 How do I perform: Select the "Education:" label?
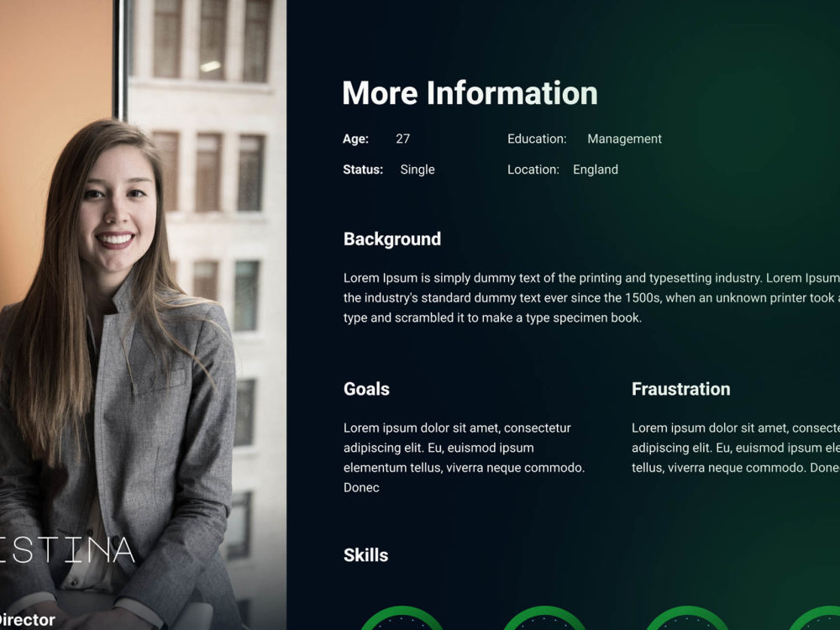(x=537, y=139)
